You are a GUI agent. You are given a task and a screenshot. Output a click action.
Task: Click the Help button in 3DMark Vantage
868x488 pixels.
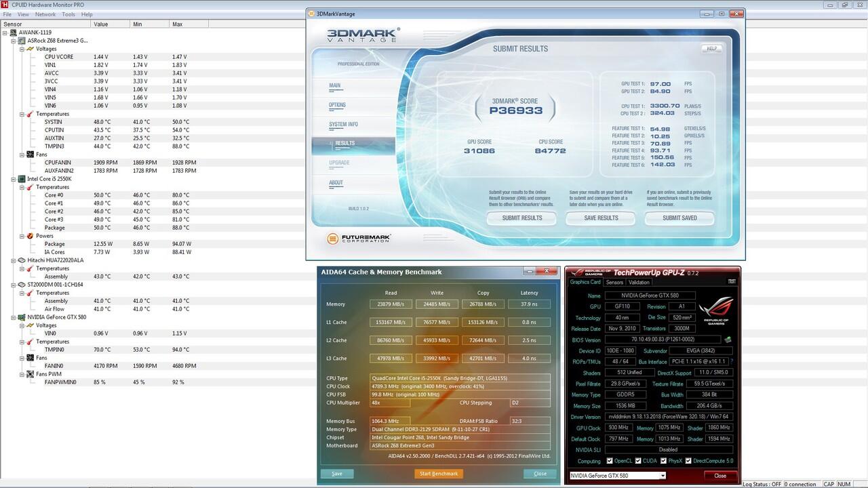tap(711, 49)
